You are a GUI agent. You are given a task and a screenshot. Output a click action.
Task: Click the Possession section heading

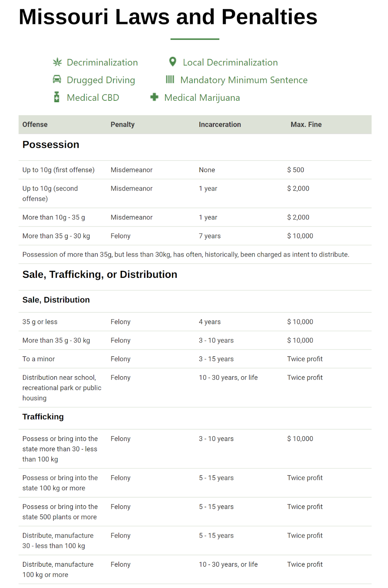pyautogui.click(x=51, y=145)
